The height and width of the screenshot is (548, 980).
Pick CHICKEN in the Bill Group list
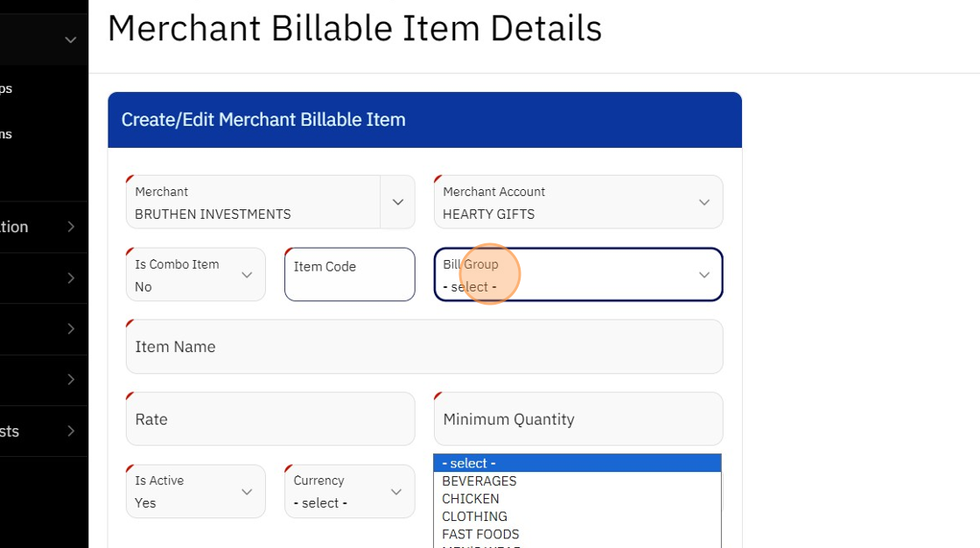click(x=471, y=499)
